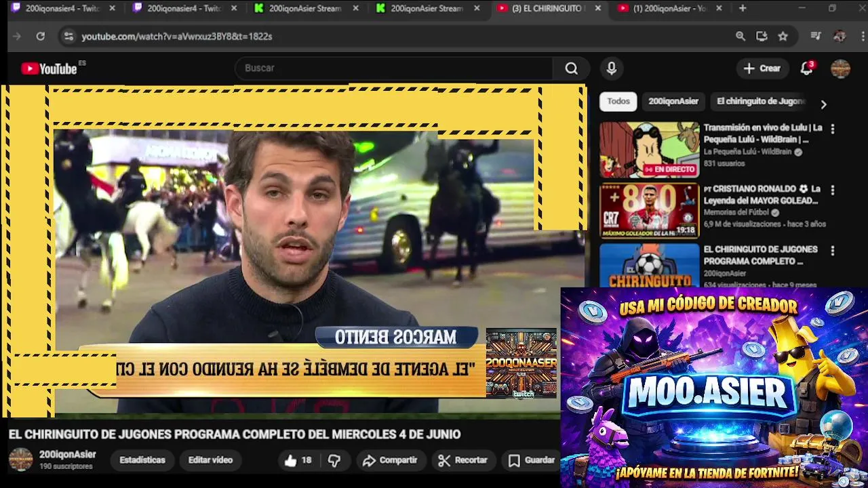Open YouTube notifications bell
This screenshot has height=488, width=868.
click(x=807, y=68)
